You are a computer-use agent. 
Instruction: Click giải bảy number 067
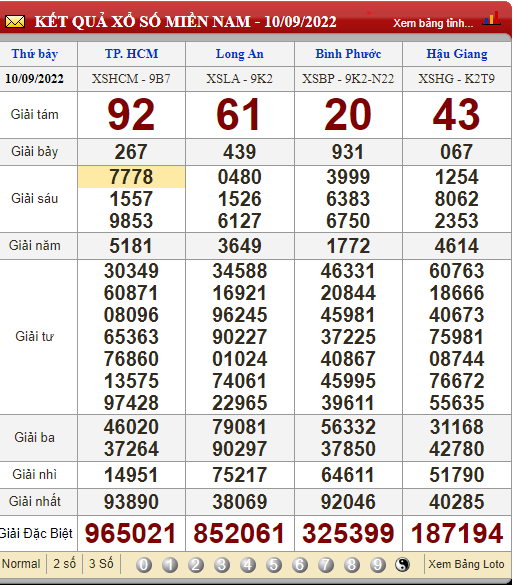click(457, 152)
